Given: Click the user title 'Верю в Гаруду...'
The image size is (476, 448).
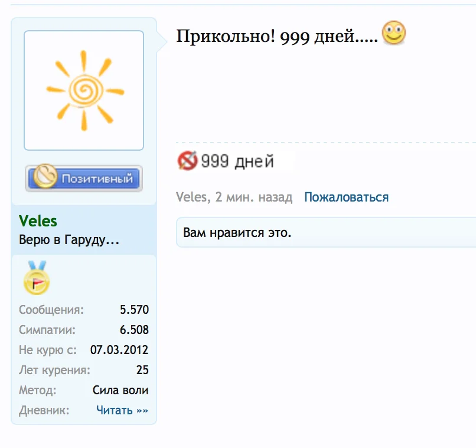Looking at the screenshot, I should pos(69,239).
